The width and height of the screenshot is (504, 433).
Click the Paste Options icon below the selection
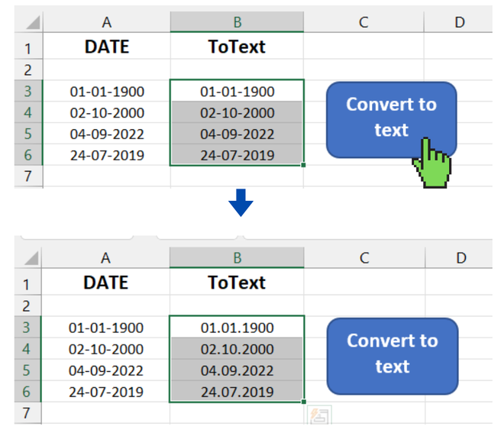tap(319, 416)
